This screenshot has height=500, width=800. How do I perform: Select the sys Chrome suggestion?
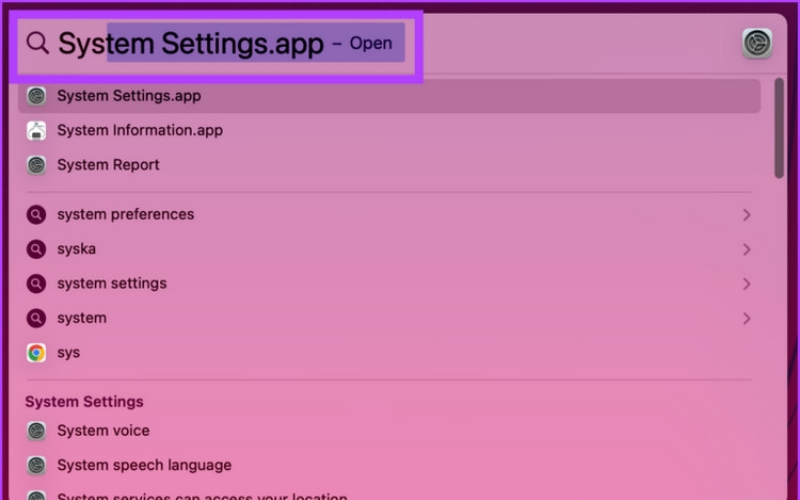[389, 353]
